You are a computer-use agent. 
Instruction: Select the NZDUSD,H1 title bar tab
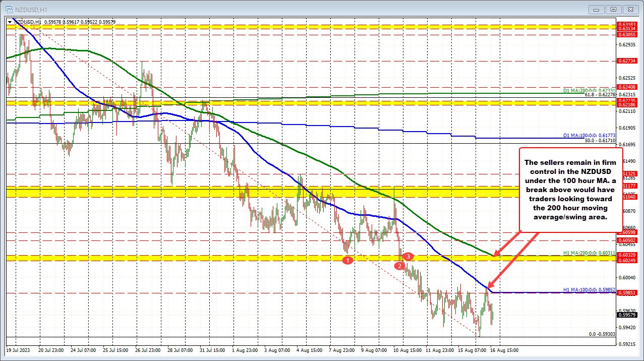coord(30,9)
